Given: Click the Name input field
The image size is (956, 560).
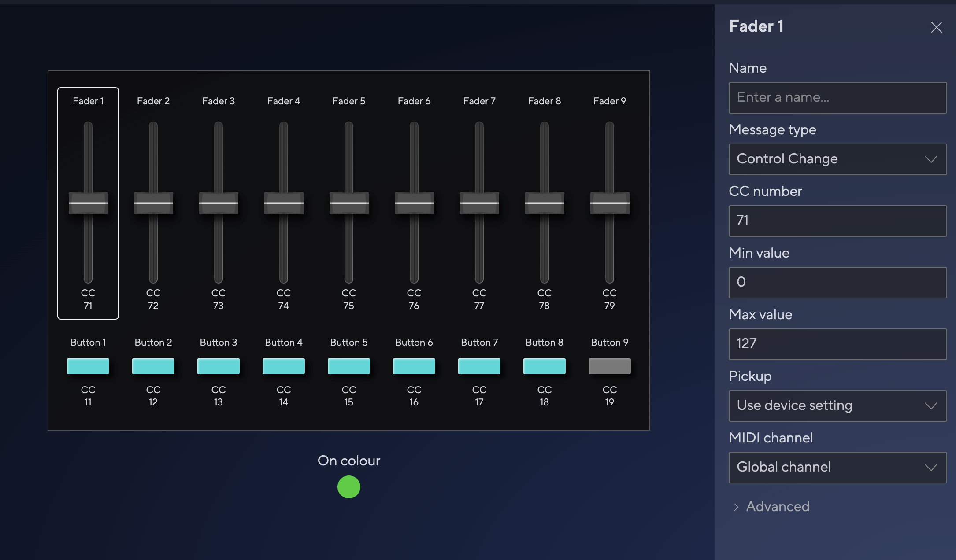Looking at the screenshot, I should click(x=837, y=98).
